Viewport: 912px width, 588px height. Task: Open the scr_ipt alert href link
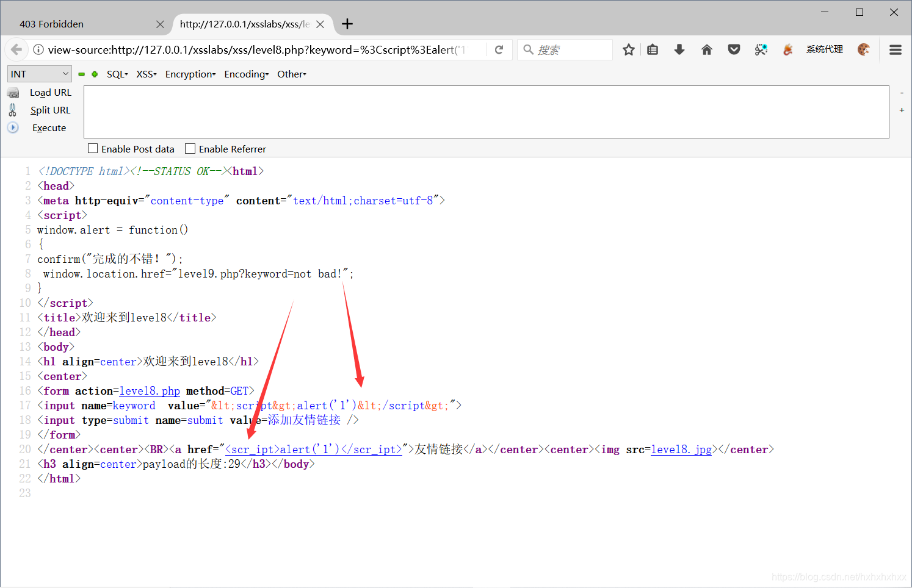tap(314, 450)
